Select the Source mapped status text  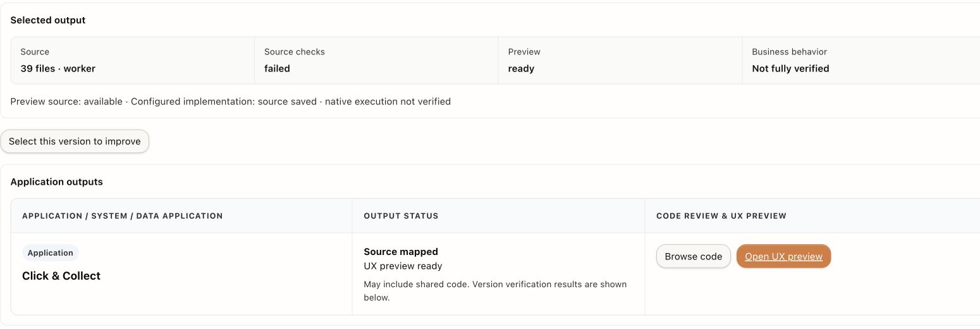(401, 252)
